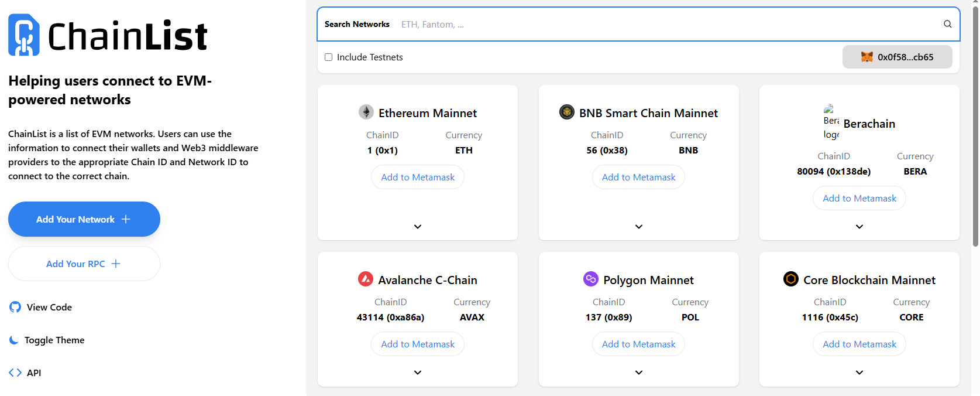This screenshot has width=980, height=396.
Task: Click heading Helping users connect to EVM-powered networks
Action: pyautogui.click(x=110, y=90)
